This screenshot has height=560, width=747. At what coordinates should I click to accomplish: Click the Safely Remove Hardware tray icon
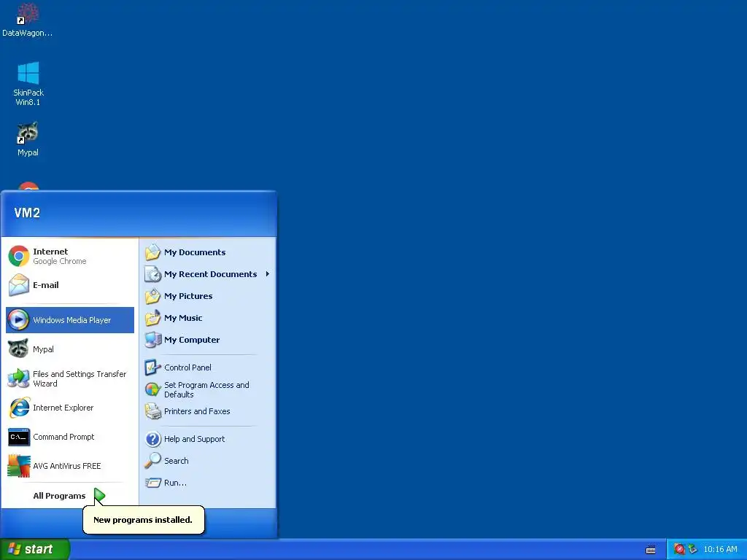pyautogui.click(x=692, y=549)
